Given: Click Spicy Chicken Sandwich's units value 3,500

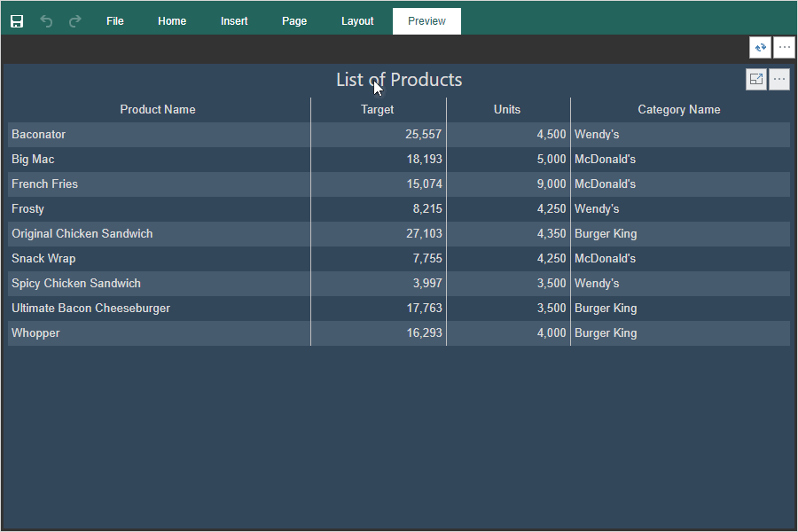Looking at the screenshot, I should 552,283.
